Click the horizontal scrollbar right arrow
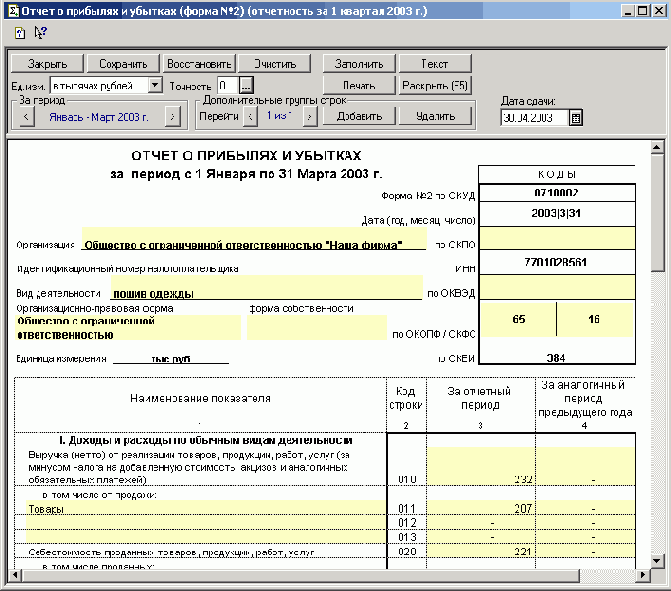Image resolution: width=671 pixels, height=591 pixels. click(642, 575)
